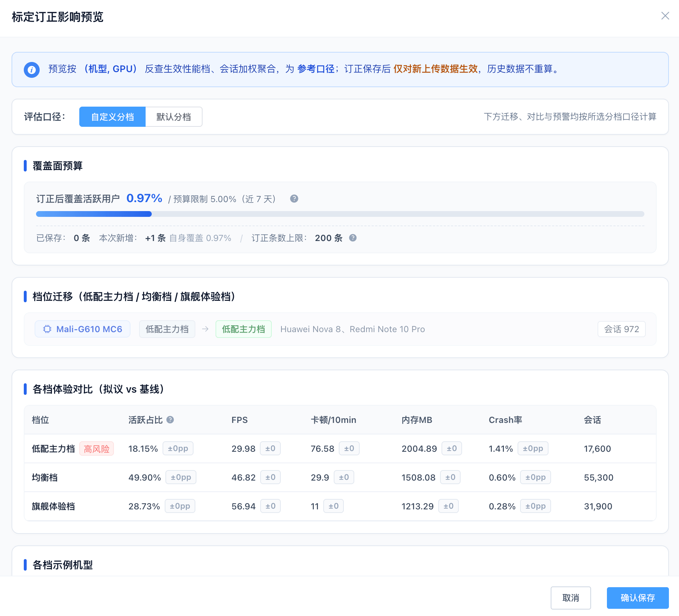Click help icon next to 预算限制 5.00%
Image resolution: width=679 pixels, height=616 pixels.
pyautogui.click(x=294, y=199)
